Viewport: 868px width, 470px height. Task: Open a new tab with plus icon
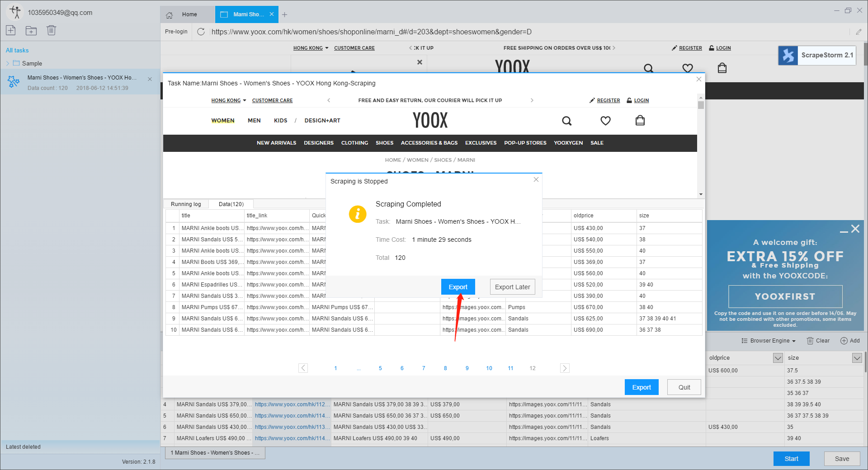coord(284,14)
